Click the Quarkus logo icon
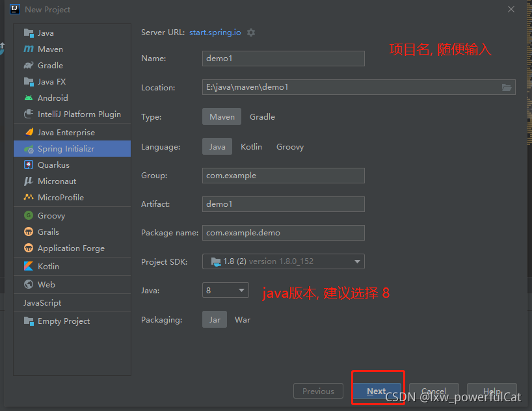Viewport: 532px width, 411px height. click(x=29, y=165)
